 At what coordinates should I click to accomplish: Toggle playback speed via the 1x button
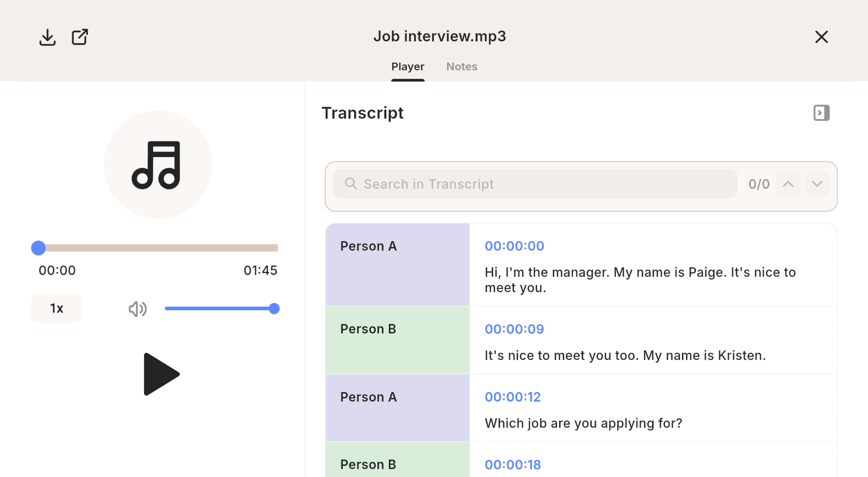click(56, 308)
